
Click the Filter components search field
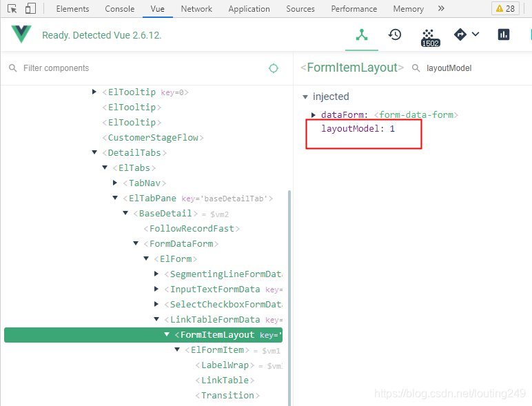point(138,68)
